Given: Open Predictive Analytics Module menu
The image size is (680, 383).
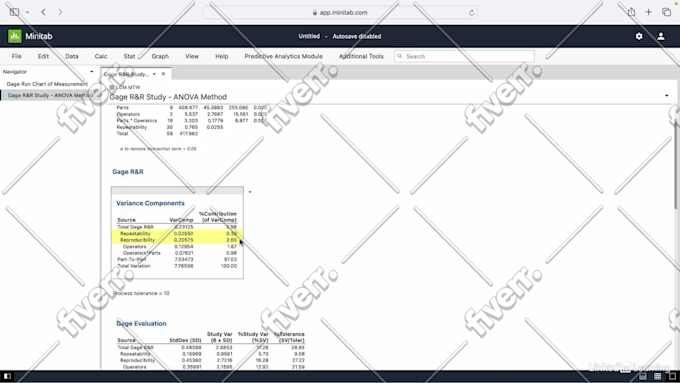Looking at the screenshot, I should pyautogui.click(x=283, y=56).
